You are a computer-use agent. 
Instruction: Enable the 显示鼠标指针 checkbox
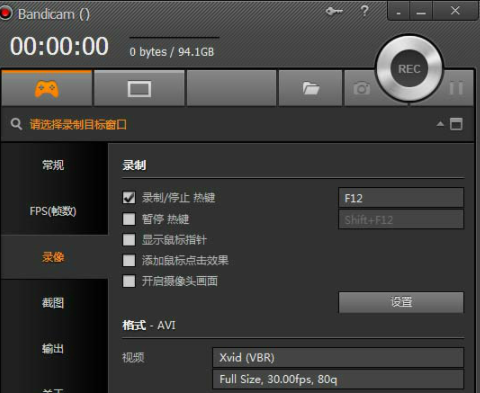pyautogui.click(x=129, y=240)
